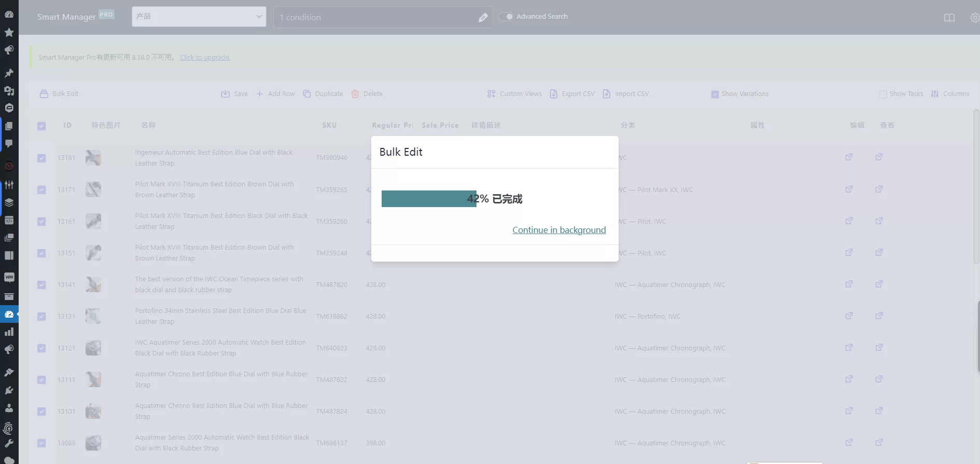Toggle checkbox for row 13171
Screen dimensions: 980x464
[x=41, y=190]
